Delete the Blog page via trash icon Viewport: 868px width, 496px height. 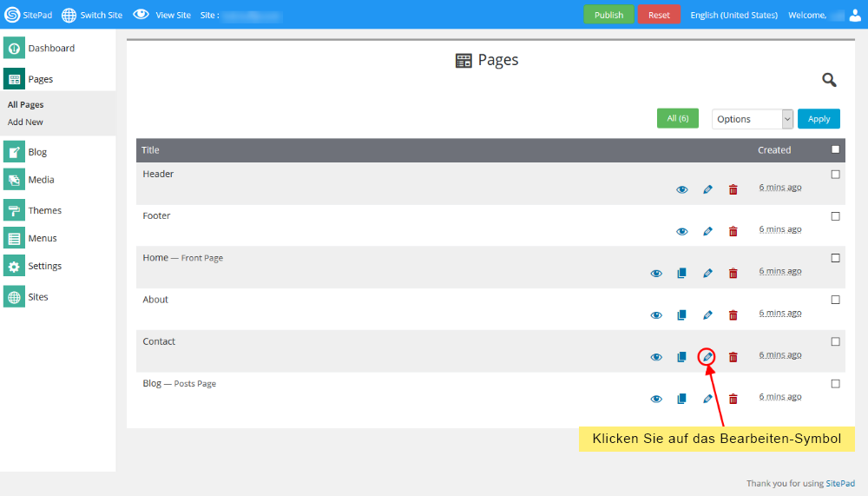click(x=733, y=399)
